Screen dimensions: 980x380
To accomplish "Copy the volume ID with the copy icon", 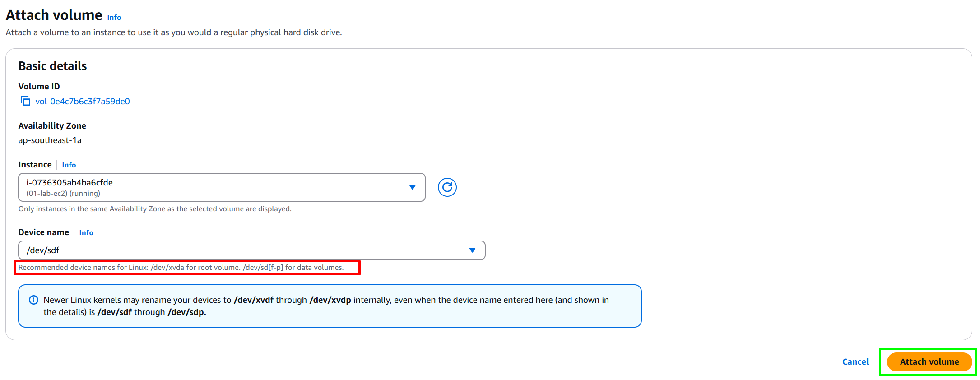I will coord(25,101).
